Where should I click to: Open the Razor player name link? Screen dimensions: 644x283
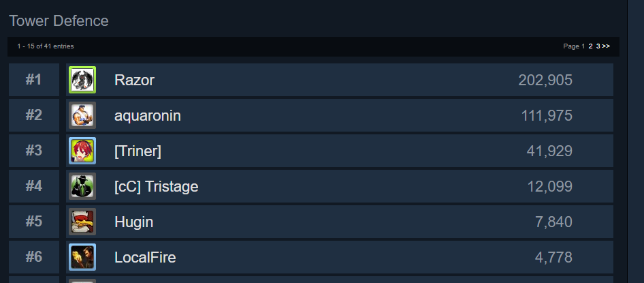[x=134, y=80]
